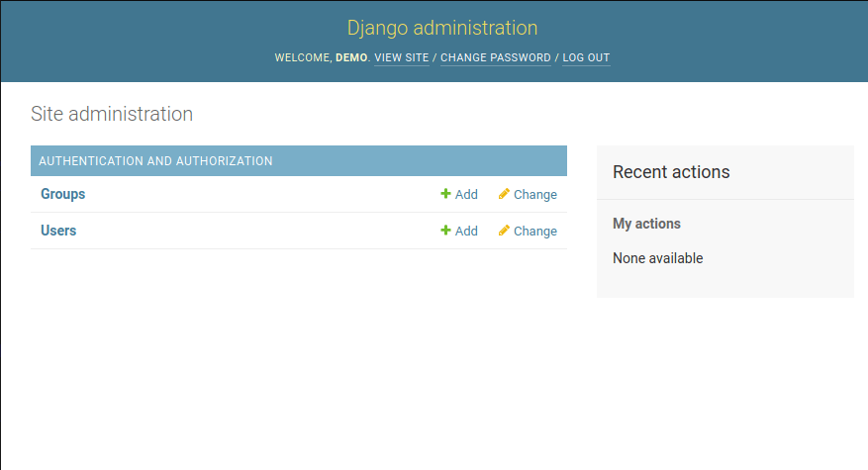The image size is (868, 470).
Task: Log out of the admin
Action: (x=586, y=58)
